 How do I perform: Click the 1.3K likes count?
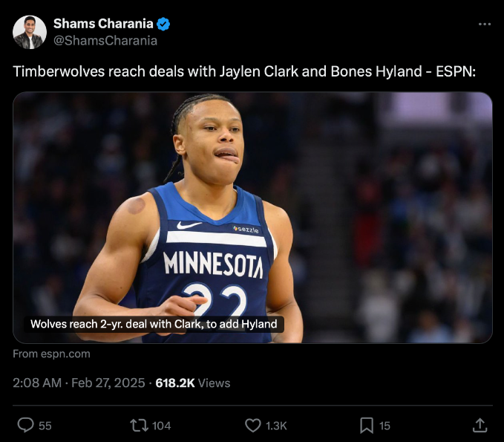point(276,426)
